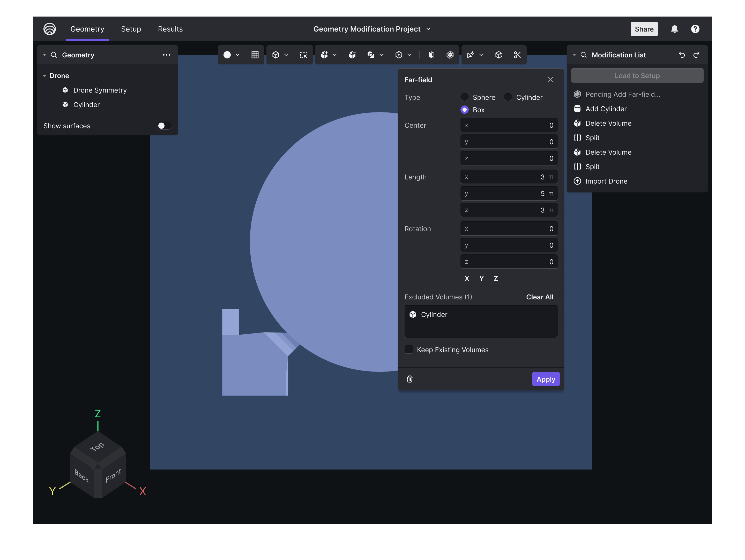The width and height of the screenshot is (745, 560).
Task: Click Load to Setup button
Action: click(x=637, y=75)
